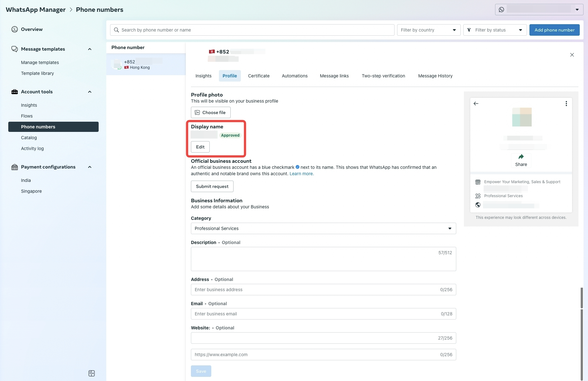Image resolution: width=588 pixels, height=381 pixels.
Task: Switch to the Insights tab
Action: [203, 76]
